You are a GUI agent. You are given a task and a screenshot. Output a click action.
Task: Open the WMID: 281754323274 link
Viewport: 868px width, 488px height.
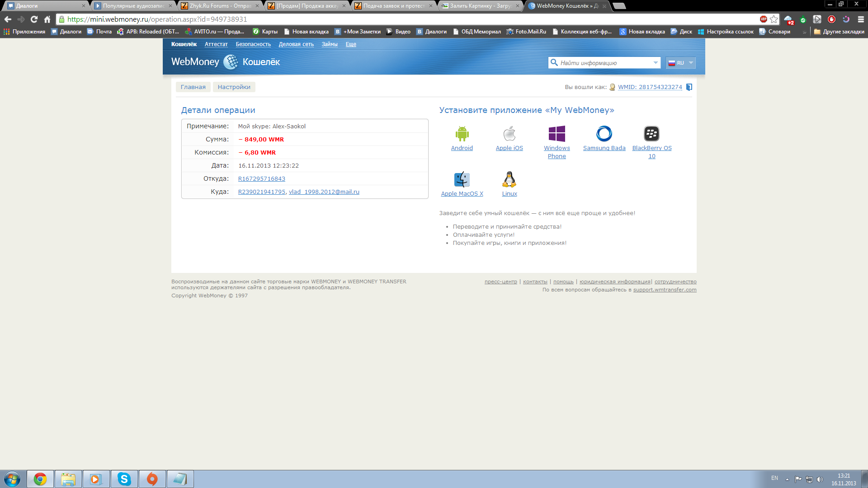[x=650, y=87]
